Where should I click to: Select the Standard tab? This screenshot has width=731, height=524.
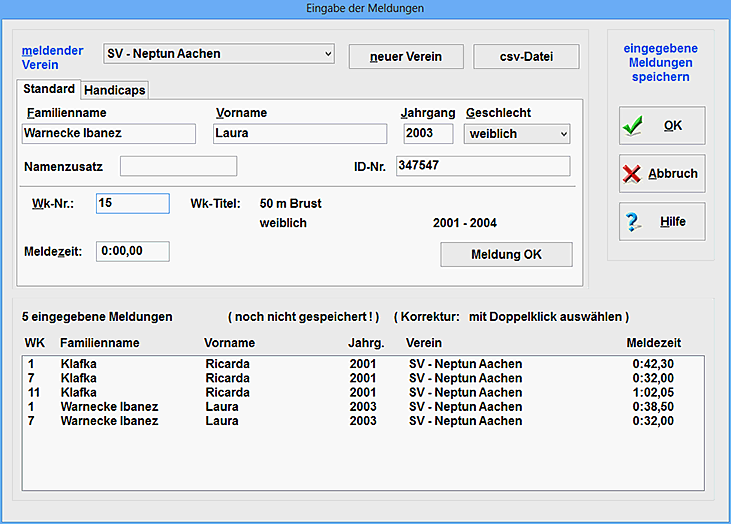[x=49, y=89]
